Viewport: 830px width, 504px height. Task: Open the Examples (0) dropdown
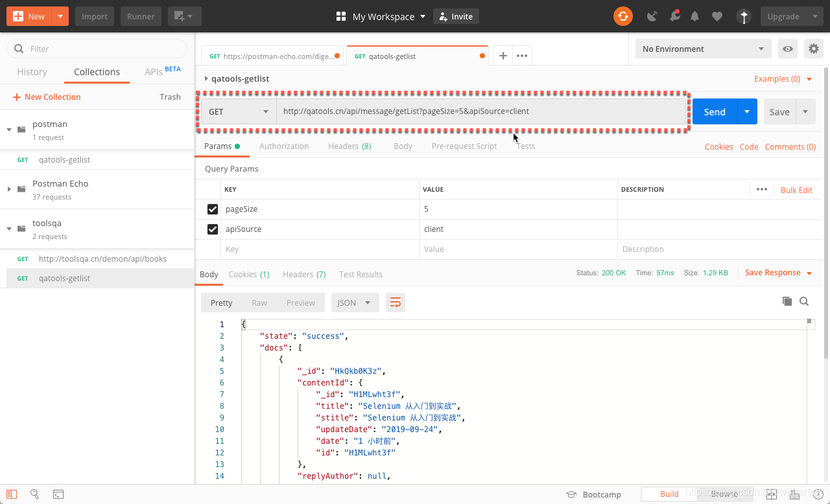783,78
